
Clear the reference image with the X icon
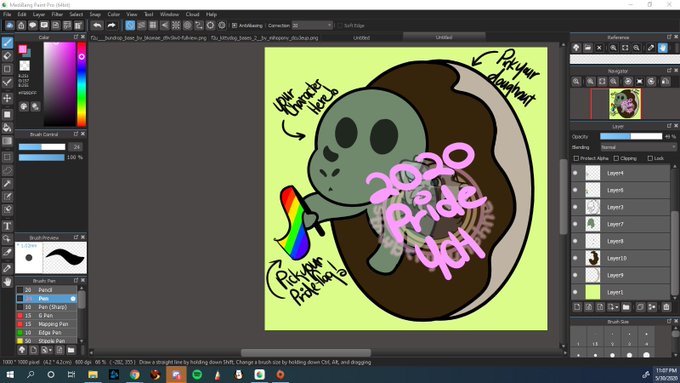pyautogui.click(x=599, y=48)
